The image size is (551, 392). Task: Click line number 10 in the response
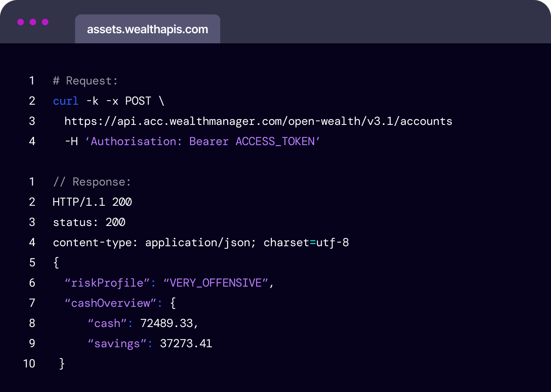click(29, 363)
